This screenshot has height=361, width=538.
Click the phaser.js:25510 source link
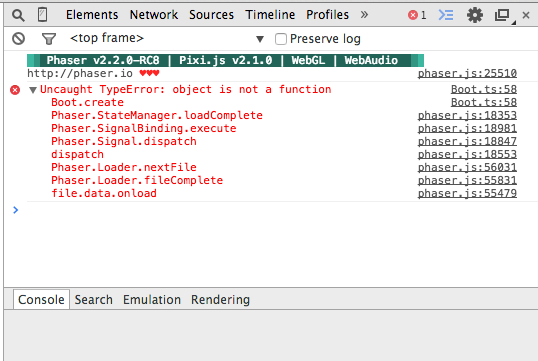(x=467, y=73)
